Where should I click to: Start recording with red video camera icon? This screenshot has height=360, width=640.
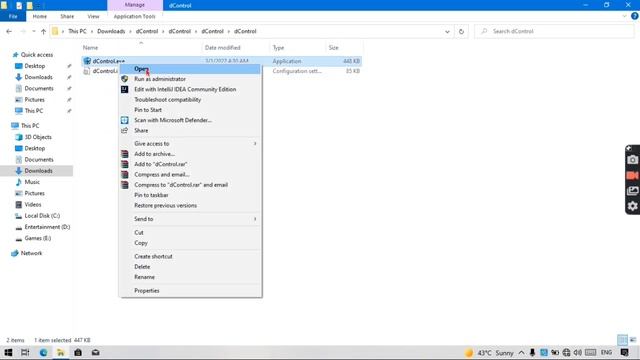(x=632, y=176)
